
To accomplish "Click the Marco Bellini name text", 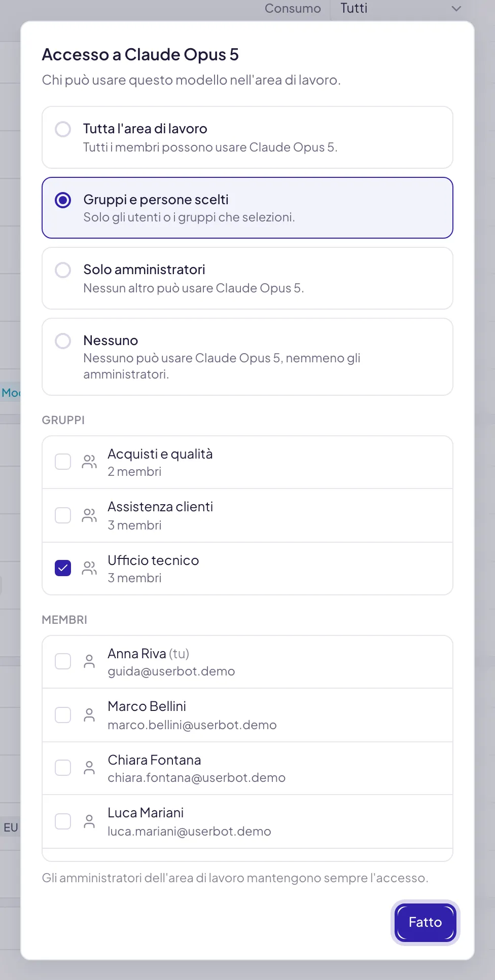I will [147, 706].
